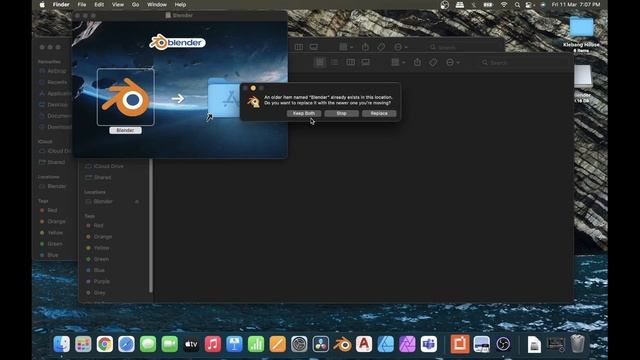
Task: Open the View menu
Action: click(118, 5)
